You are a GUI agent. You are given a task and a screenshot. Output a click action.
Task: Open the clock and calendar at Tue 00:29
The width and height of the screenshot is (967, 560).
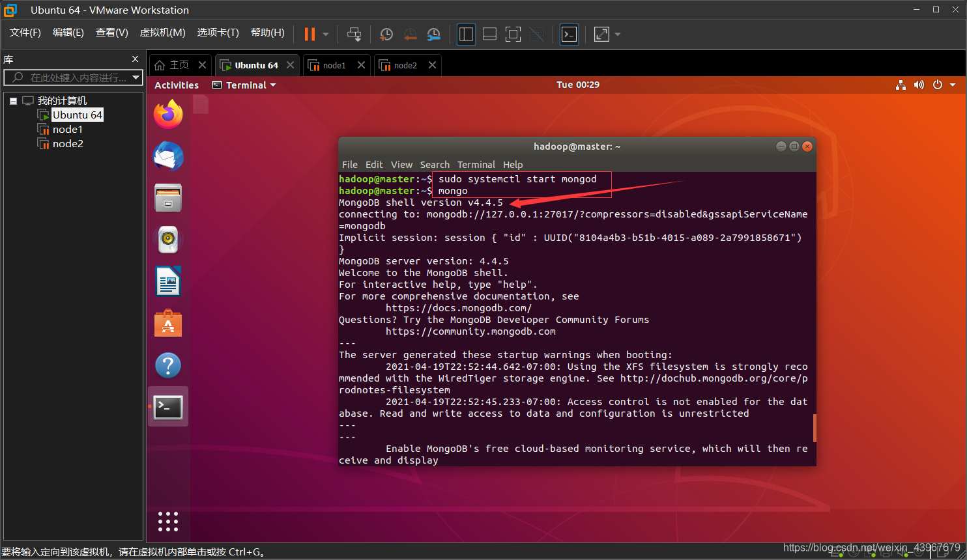point(578,85)
